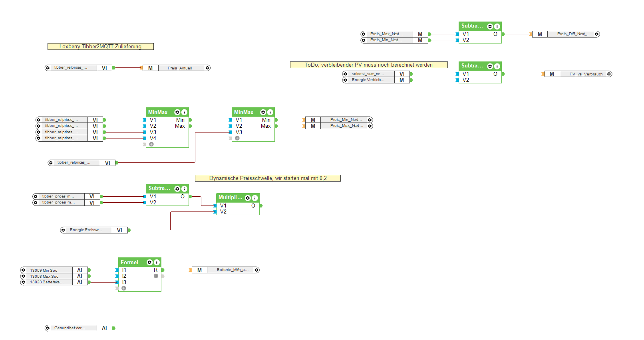This screenshot has height=340, width=644.
Task: Click output pin of Gesundheit der… input
Action: point(114,328)
